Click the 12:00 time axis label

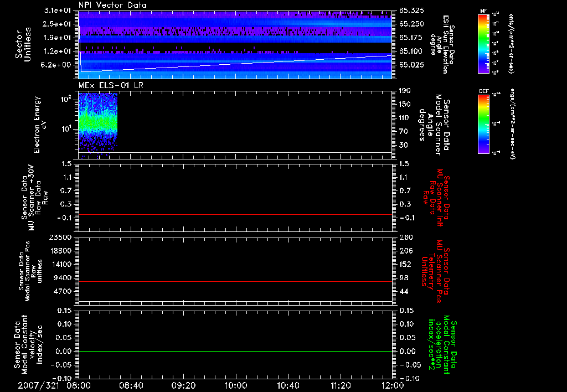click(x=393, y=385)
